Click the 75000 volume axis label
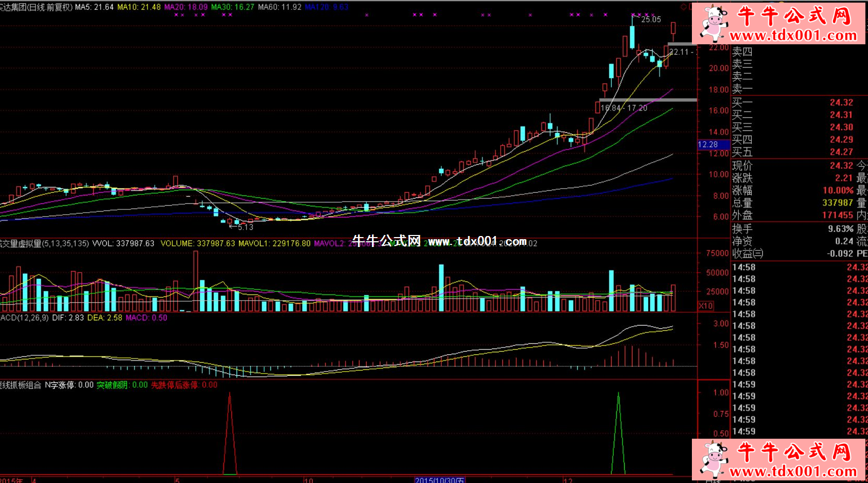 [x=717, y=253]
